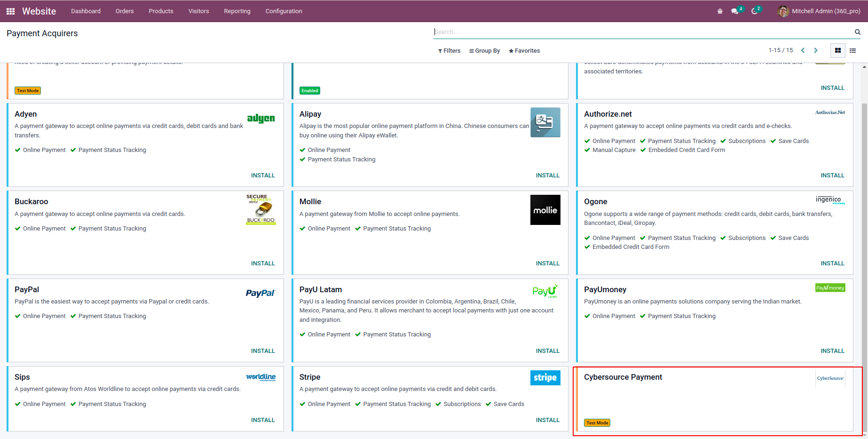
Task: Switch to list view icon
Action: (x=853, y=50)
